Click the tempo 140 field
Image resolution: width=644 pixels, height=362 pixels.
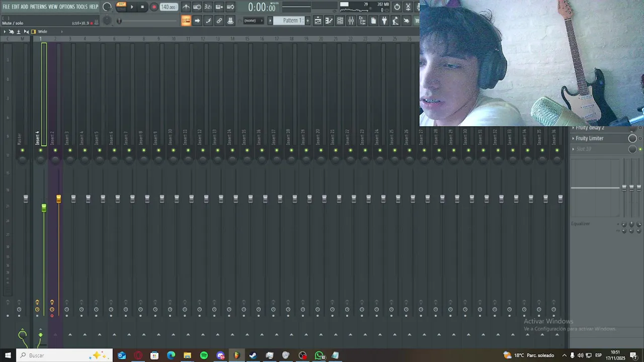(x=169, y=7)
